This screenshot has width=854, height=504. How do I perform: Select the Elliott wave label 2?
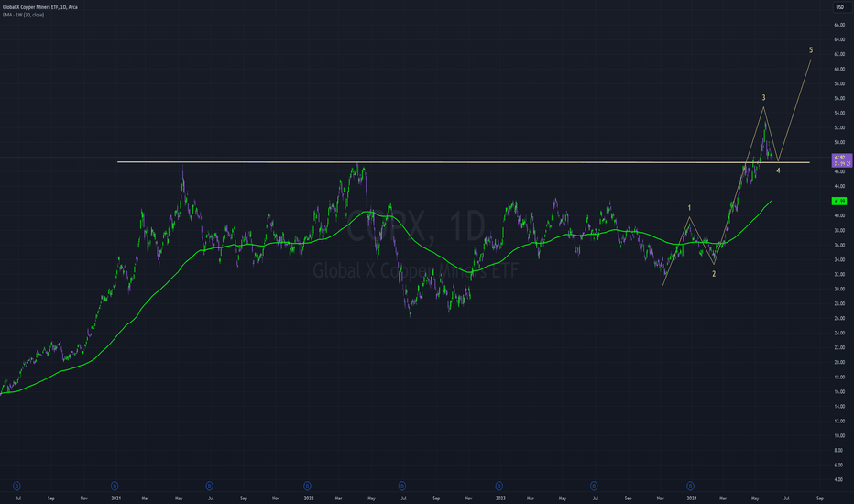coord(714,274)
